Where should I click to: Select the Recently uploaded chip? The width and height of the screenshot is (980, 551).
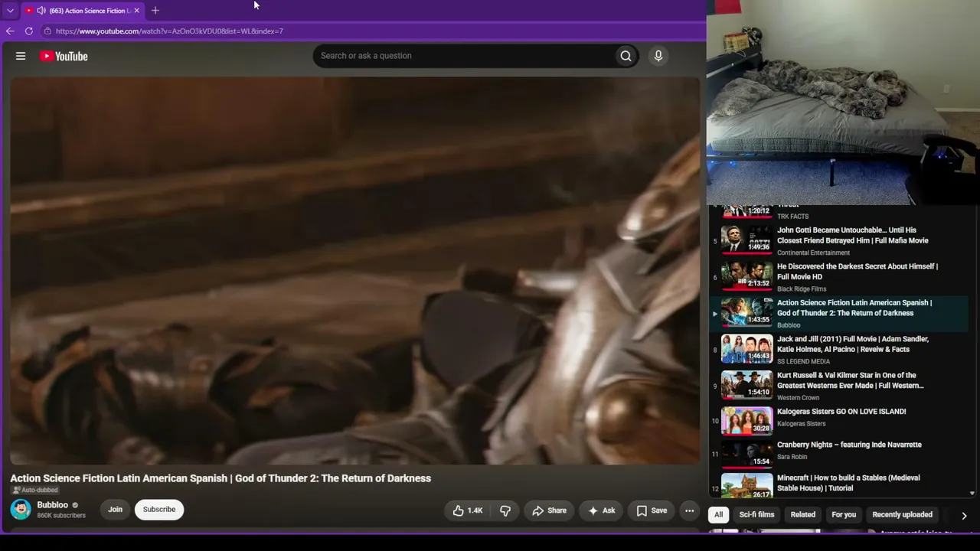(x=903, y=515)
